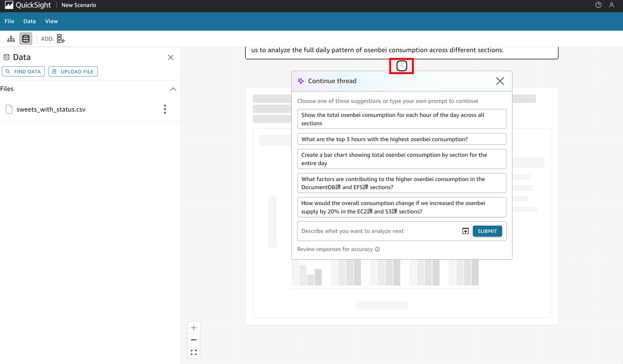Click the plus add-block button above thread
This screenshot has width=623, height=364.
[x=402, y=66]
